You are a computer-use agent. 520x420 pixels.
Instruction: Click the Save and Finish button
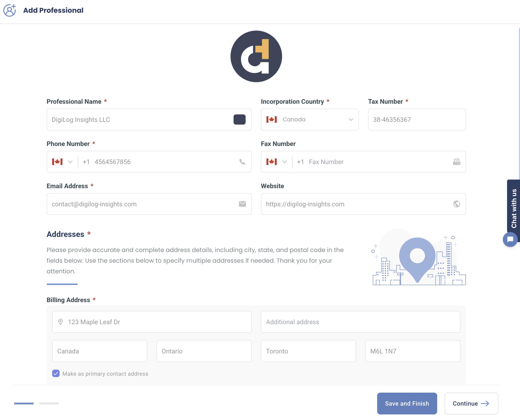click(407, 404)
